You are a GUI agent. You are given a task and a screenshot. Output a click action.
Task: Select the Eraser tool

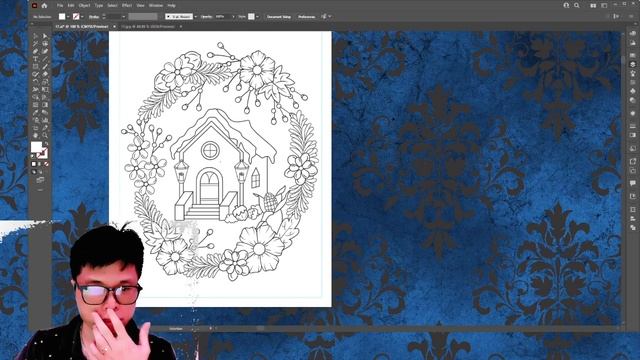pos(45,74)
